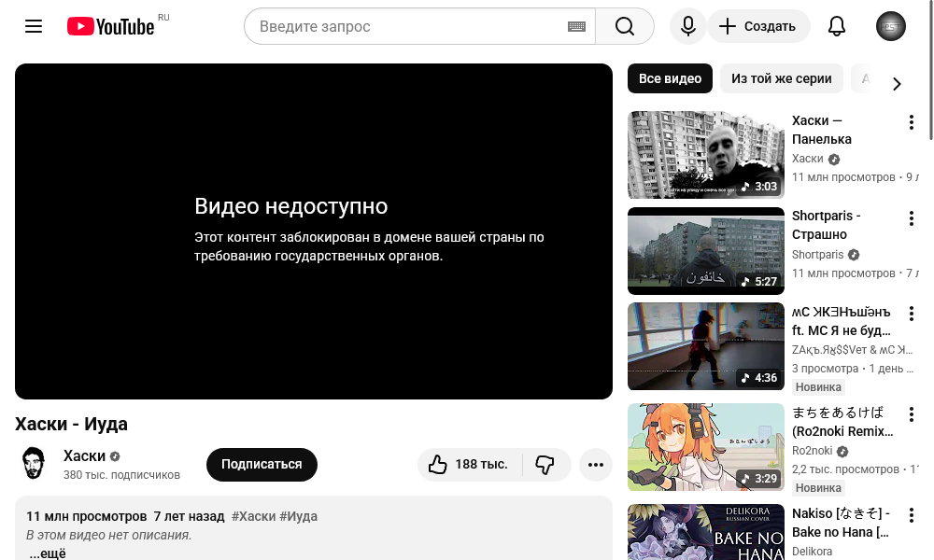Open more options for мС ЖКЭНьшǝнъ video
Screen dimensions: 934x560
(x=911, y=314)
